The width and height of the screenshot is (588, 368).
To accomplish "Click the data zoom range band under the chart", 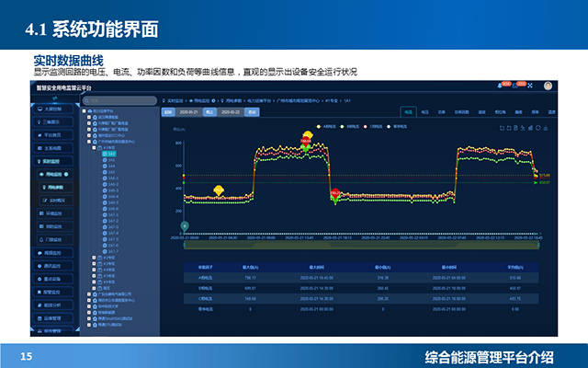I will click(x=361, y=246).
